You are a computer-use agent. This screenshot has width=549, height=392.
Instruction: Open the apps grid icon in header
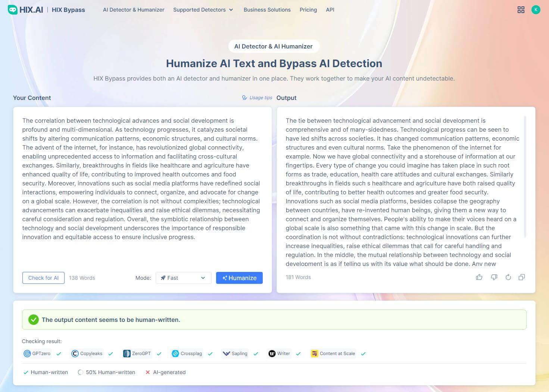(x=521, y=10)
